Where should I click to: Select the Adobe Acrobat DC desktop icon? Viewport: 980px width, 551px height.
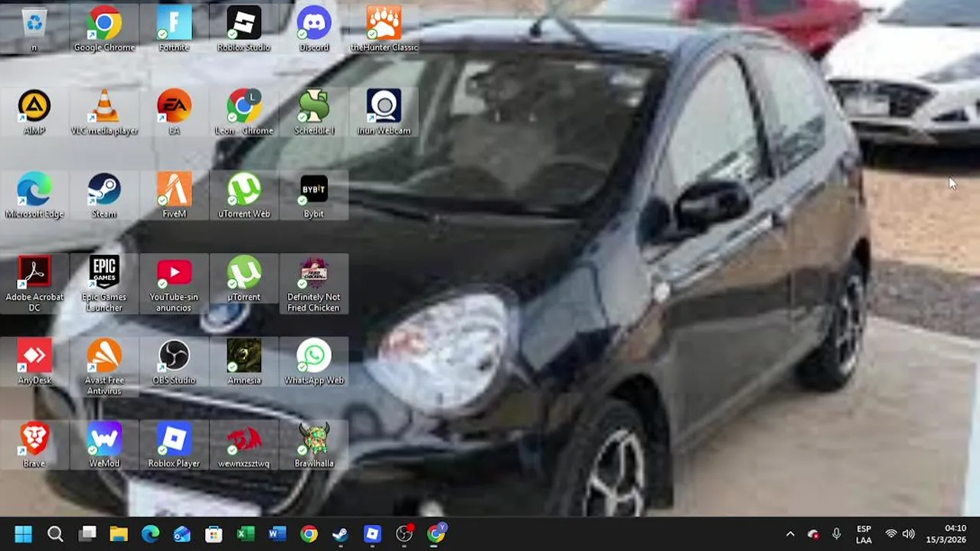34,284
